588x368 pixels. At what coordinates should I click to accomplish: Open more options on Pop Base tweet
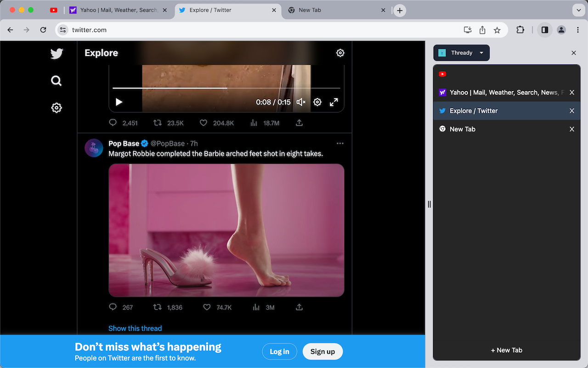click(x=340, y=144)
